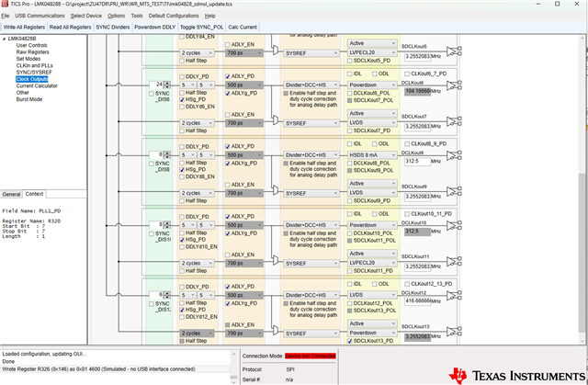Viewport: 588px width, 385px height.
Task: Click the log panel scrollbar down arrow
Action: [233, 382]
